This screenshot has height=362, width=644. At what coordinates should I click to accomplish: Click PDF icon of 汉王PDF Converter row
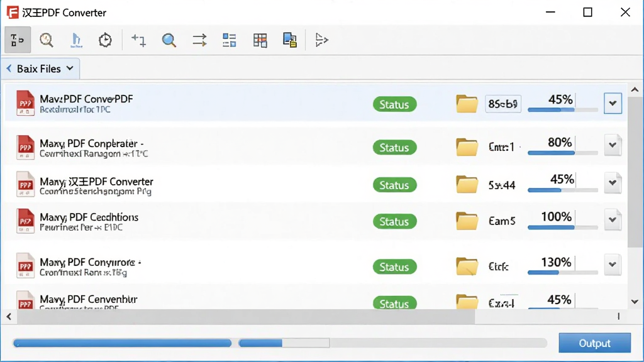25,184
